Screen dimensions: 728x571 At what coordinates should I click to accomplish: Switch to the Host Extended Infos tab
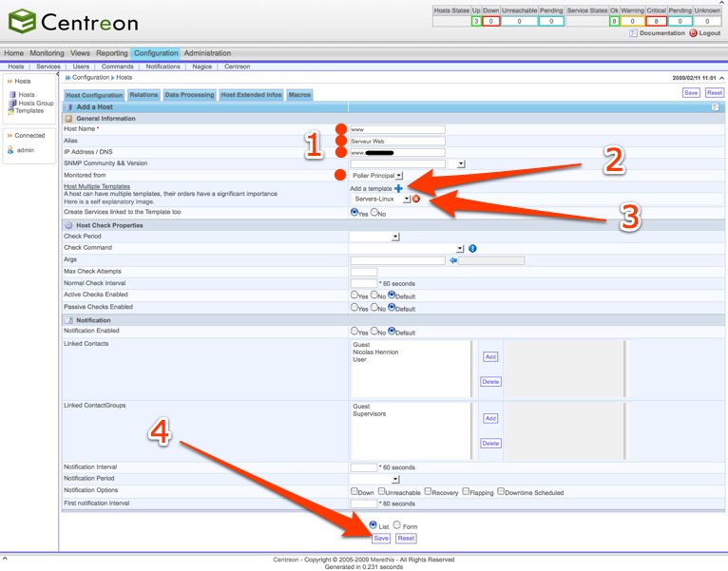coord(251,95)
